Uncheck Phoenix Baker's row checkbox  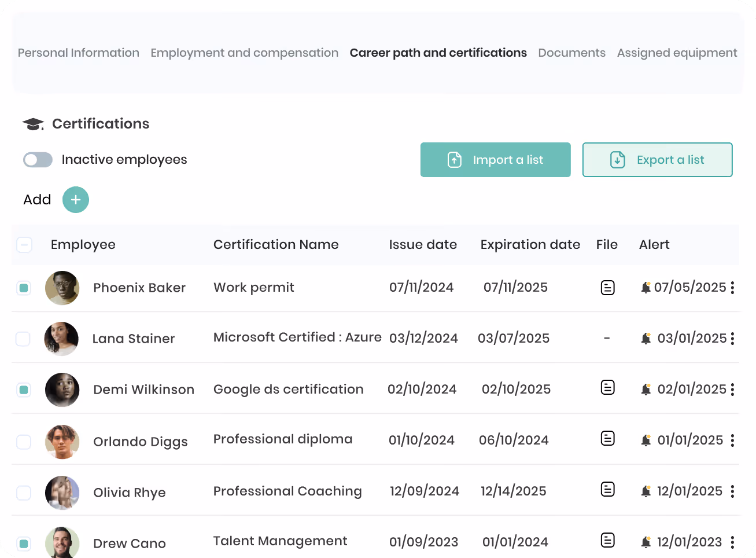(x=24, y=288)
